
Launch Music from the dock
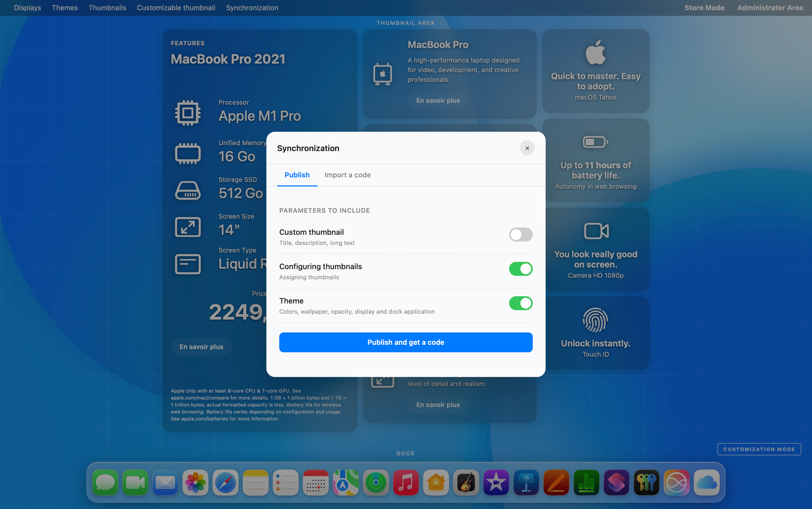(x=406, y=482)
